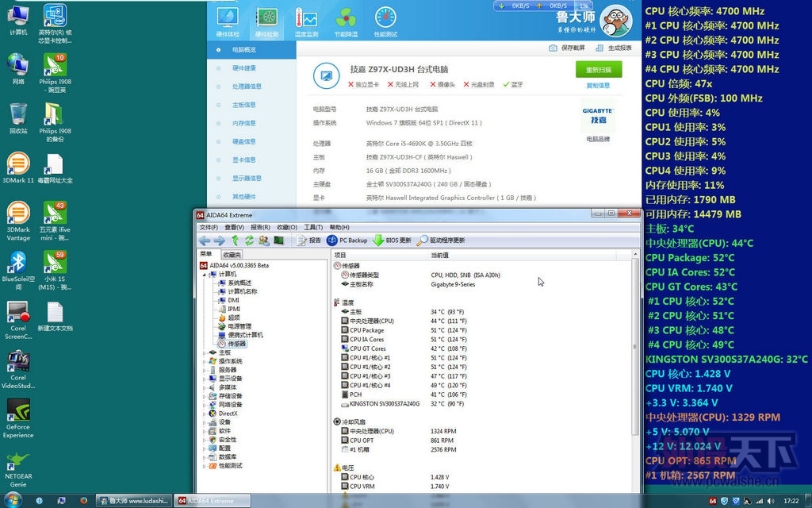Select the 网络 desktop icon
Viewport: 812px width, 508px height.
[x=18, y=69]
